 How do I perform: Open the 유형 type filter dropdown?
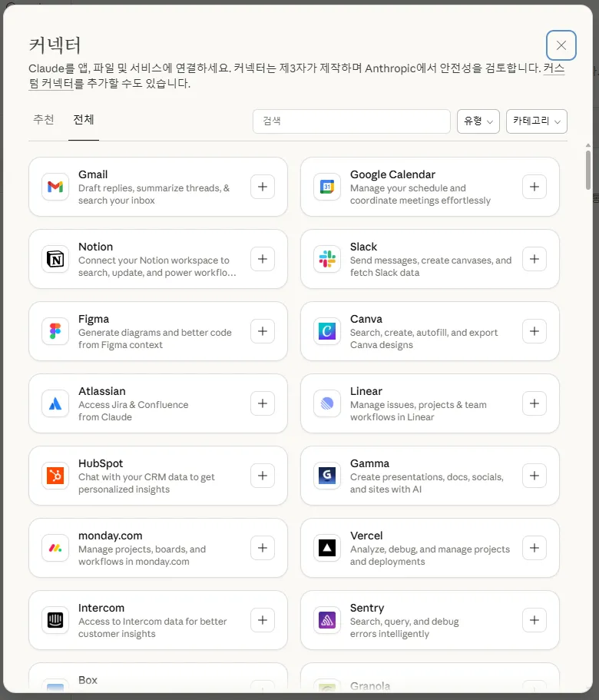(x=478, y=121)
